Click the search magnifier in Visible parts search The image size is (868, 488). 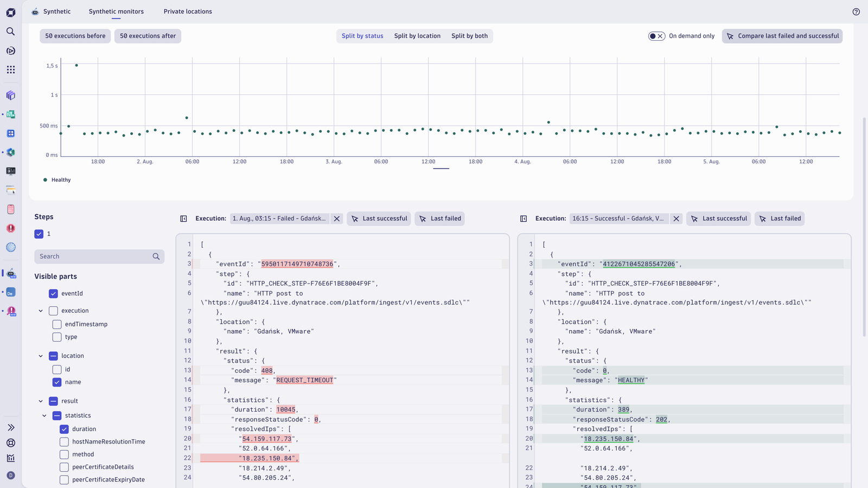coord(156,256)
